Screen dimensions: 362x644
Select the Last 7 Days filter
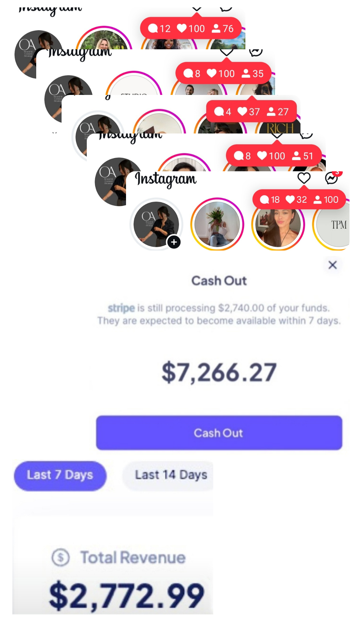pos(60,476)
